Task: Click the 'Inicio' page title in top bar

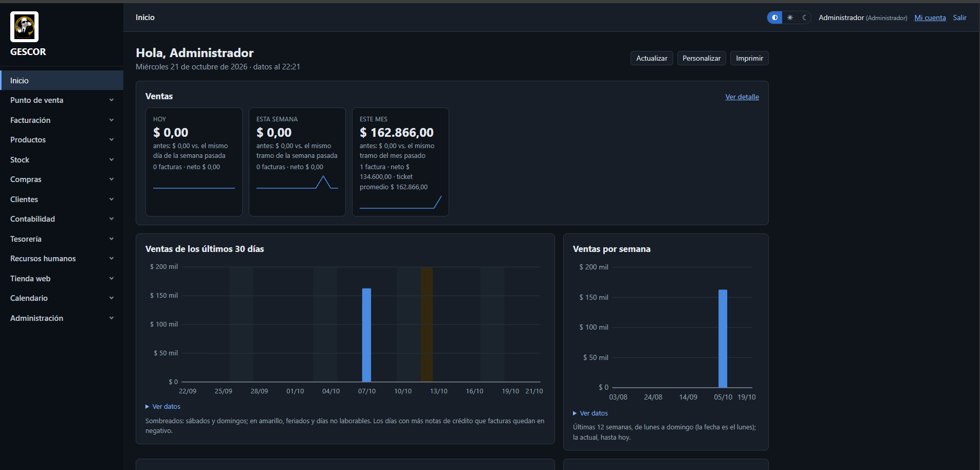Action: (145, 17)
